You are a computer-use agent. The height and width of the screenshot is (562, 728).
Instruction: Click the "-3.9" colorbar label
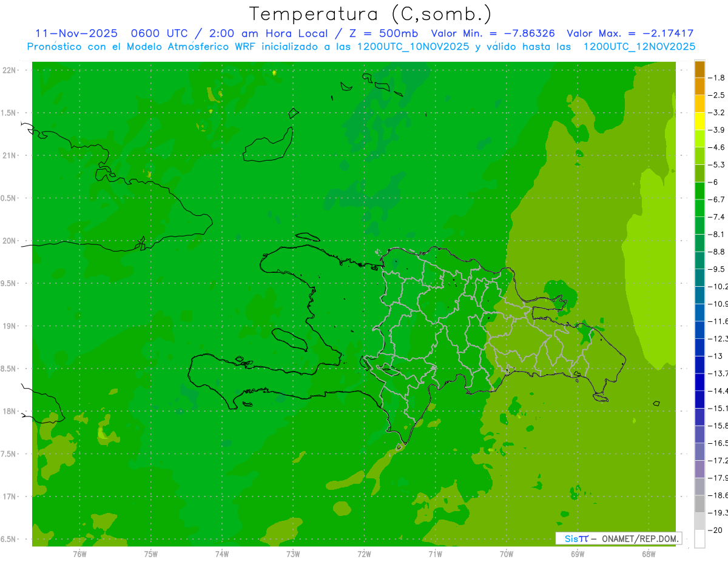click(716, 130)
